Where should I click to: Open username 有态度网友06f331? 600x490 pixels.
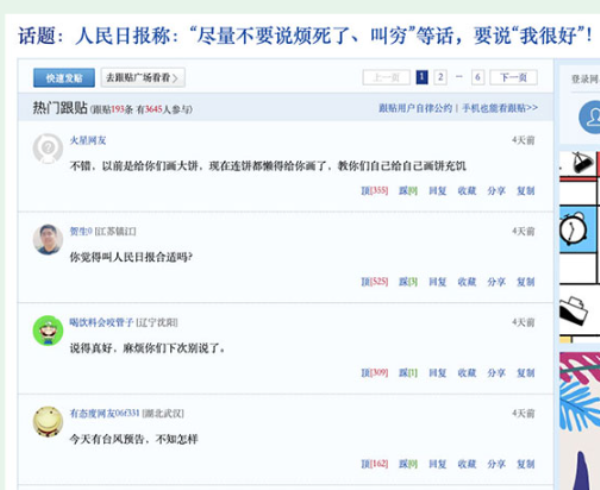click(x=104, y=413)
